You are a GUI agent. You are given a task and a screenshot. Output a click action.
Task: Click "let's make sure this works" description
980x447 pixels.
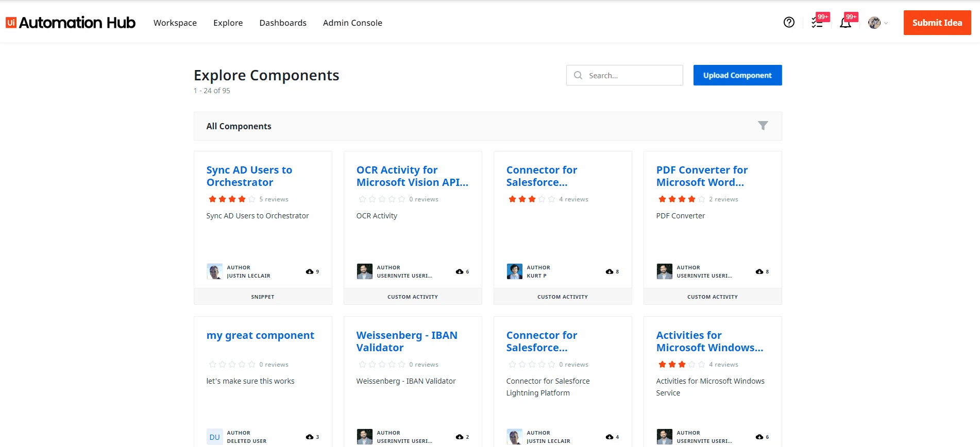[250, 381]
